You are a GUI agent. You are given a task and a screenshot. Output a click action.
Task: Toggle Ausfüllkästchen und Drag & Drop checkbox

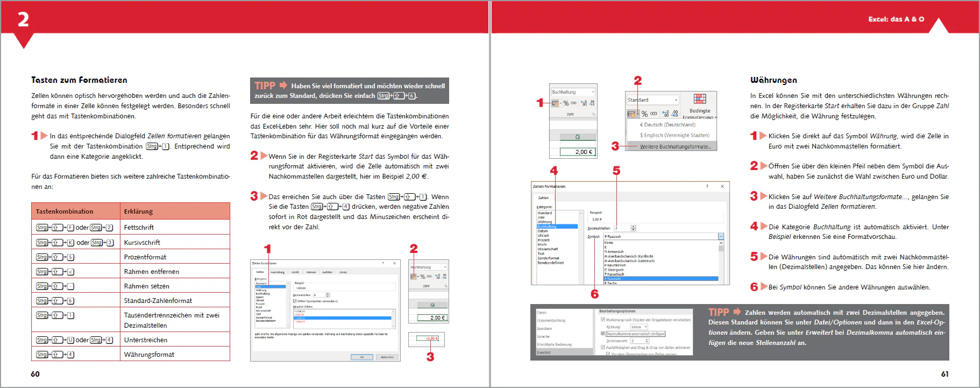click(603, 347)
